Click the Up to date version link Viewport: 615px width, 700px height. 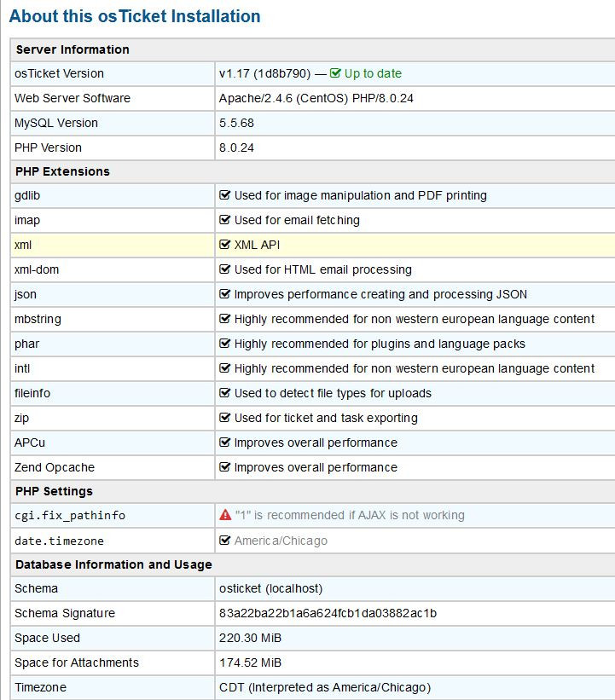point(373,73)
